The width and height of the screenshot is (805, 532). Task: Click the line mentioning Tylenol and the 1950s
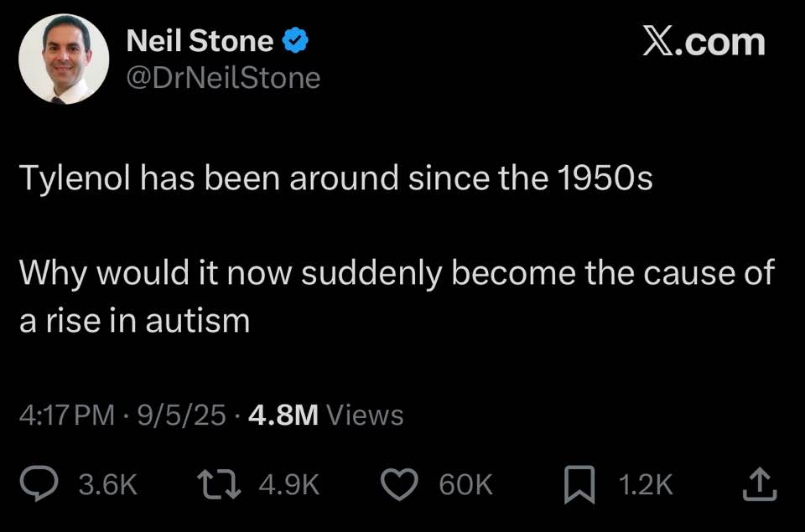(335, 178)
